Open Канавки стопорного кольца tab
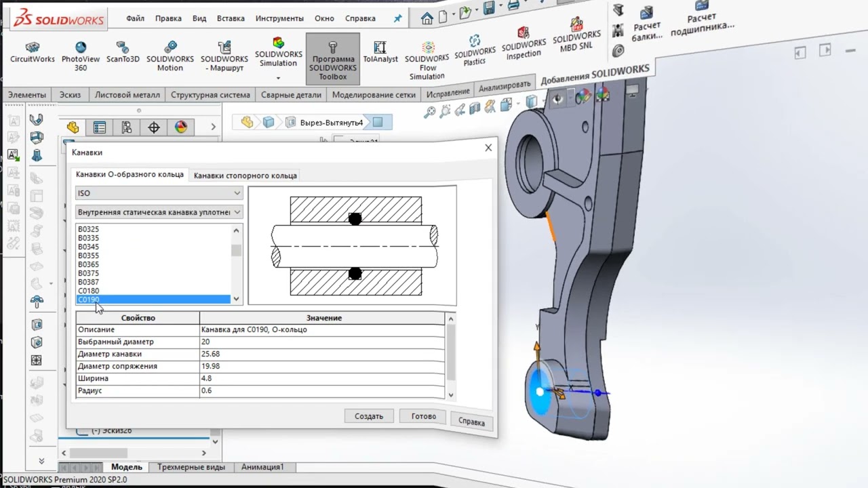Image resolution: width=868 pixels, height=488 pixels. [245, 176]
